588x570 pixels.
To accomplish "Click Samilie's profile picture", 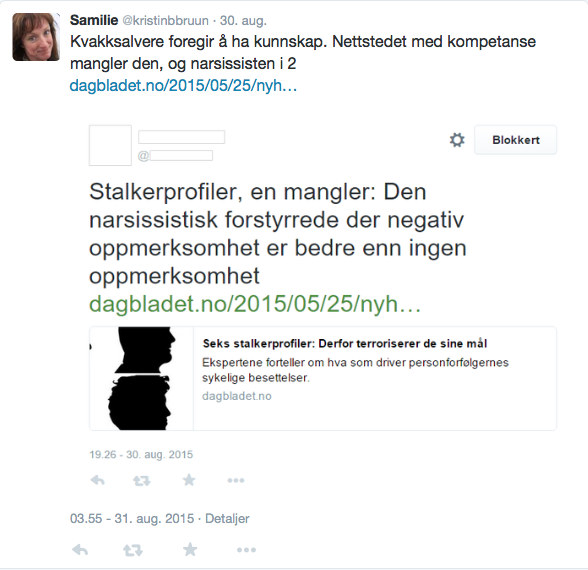I will pyautogui.click(x=36, y=37).
